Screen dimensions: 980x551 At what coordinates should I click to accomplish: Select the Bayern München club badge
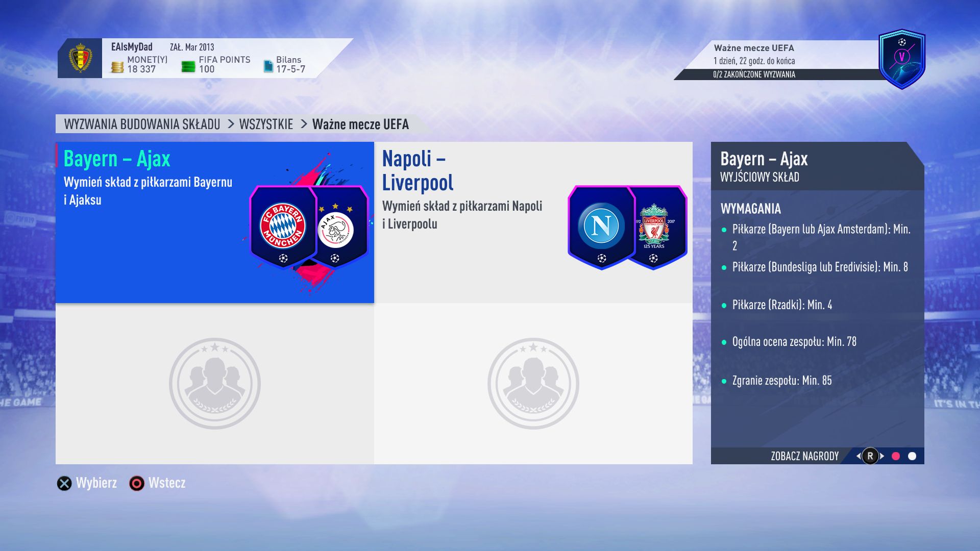(x=283, y=226)
